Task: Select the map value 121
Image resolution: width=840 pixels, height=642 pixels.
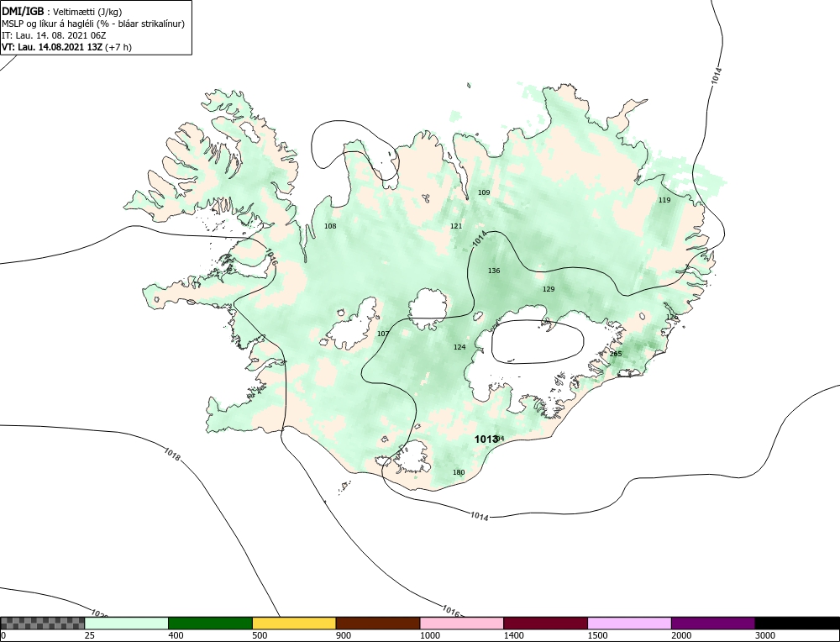Action: pyautogui.click(x=456, y=226)
